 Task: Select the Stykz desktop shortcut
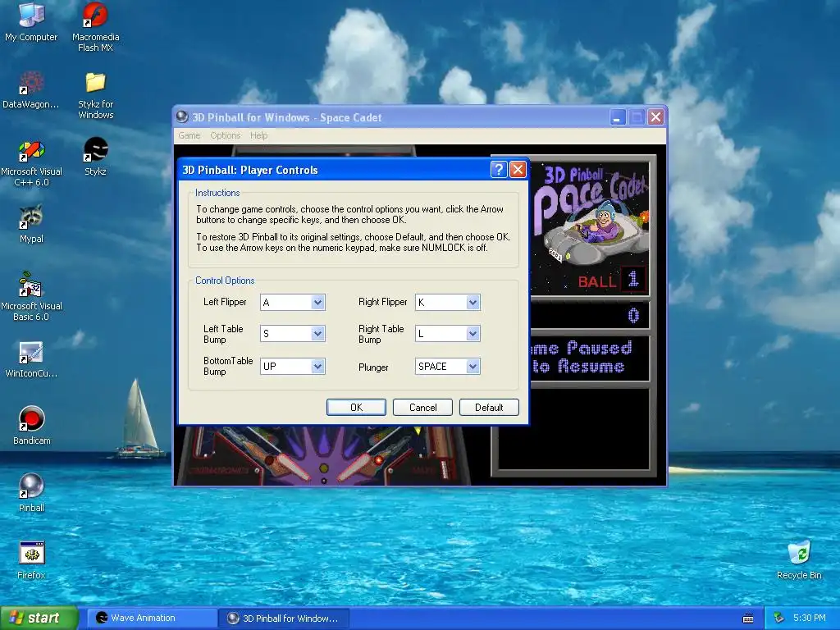point(95,157)
